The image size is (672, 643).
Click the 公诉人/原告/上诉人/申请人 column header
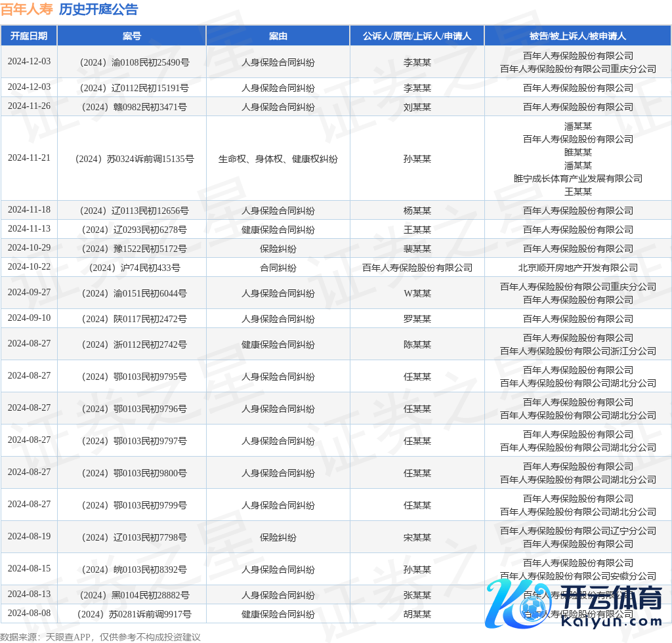tap(417, 36)
